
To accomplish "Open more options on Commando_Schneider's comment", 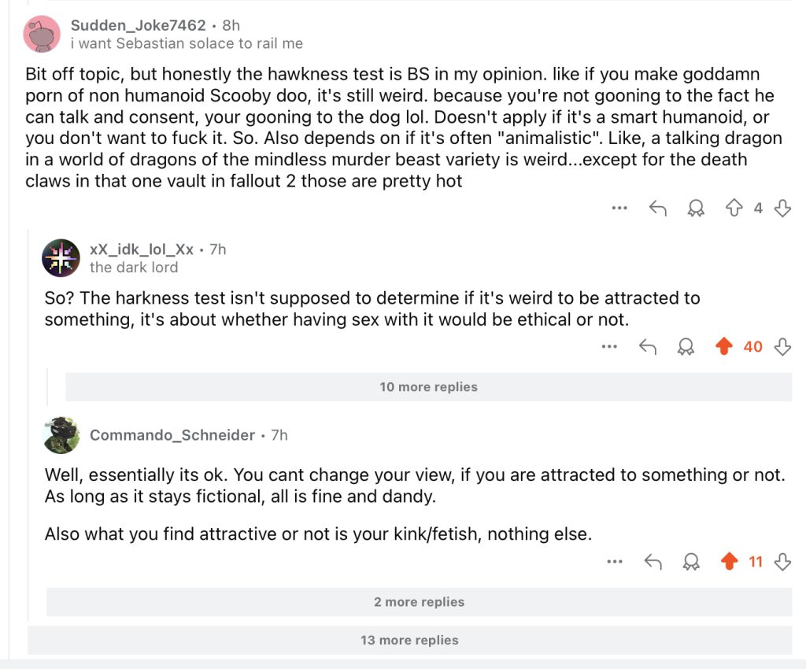I will pos(615,562).
